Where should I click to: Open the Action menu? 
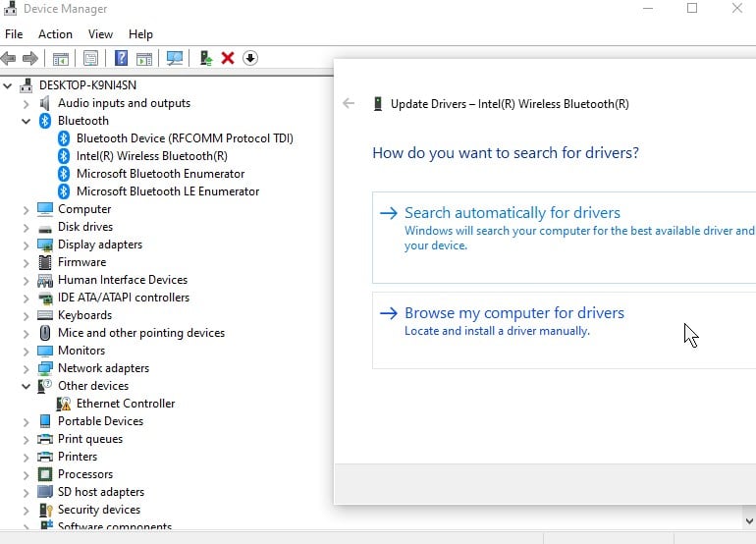tap(55, 33)
